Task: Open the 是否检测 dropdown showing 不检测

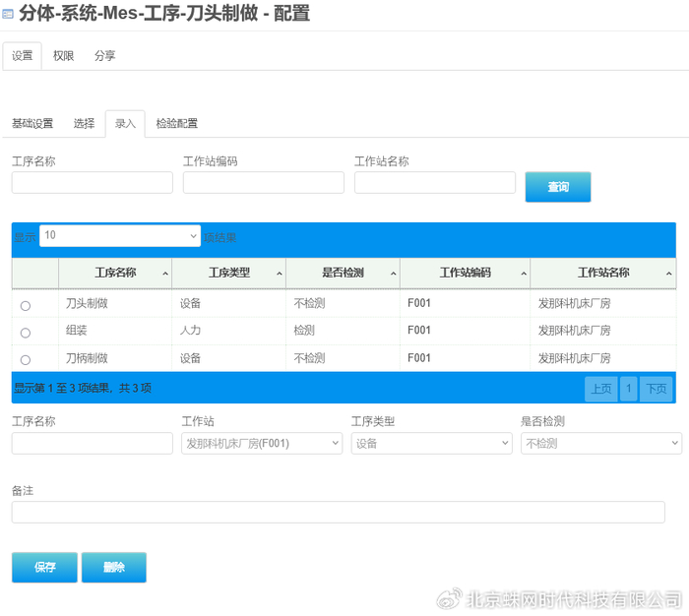Action: pos(601,444)
